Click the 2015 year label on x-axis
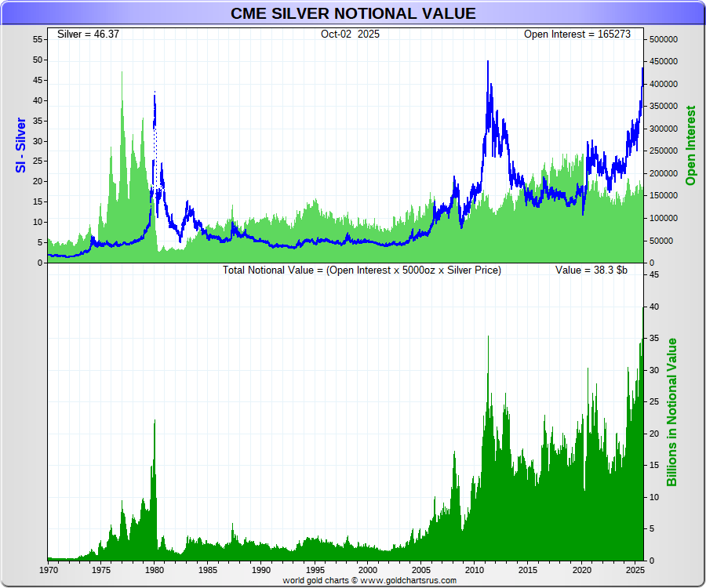Screen dimensions: 706x588 527,570
